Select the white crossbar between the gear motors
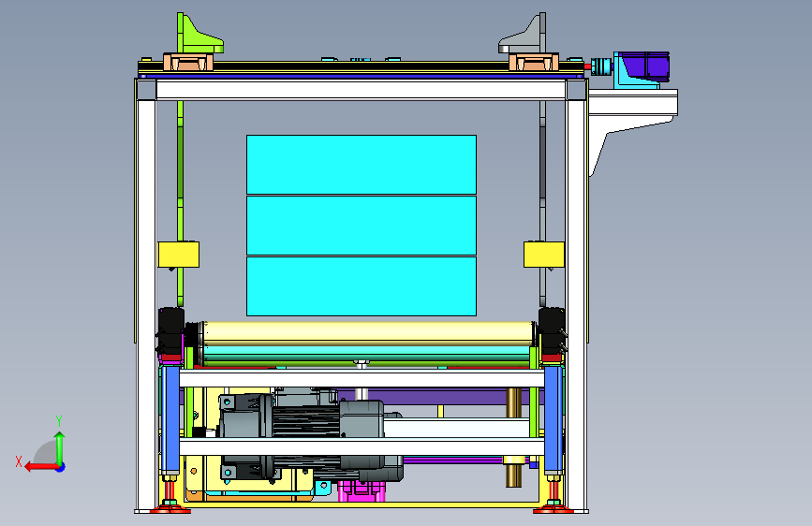 [x=362, y=446]
